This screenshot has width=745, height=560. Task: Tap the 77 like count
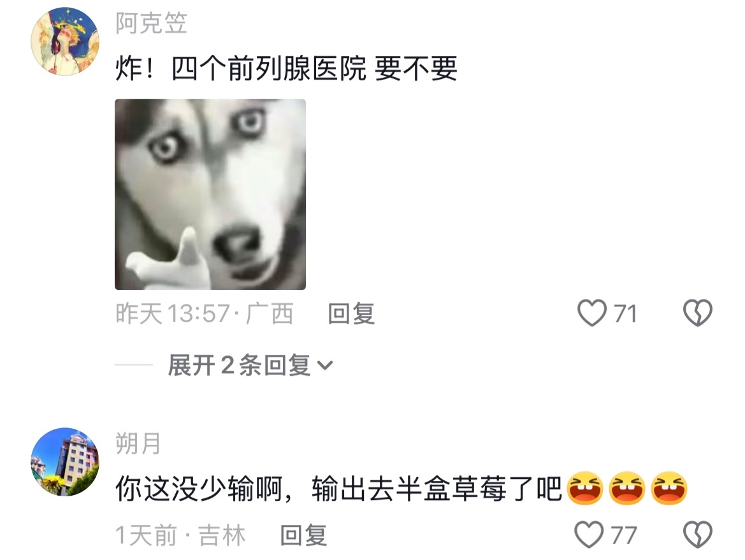[x=624, y=535]
